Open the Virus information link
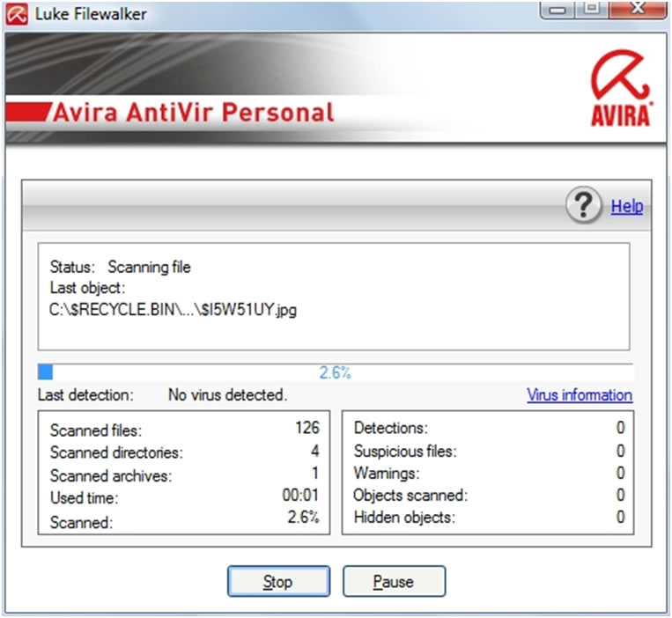672x618 pixels. pyautogui.click(x=580, y=395)
